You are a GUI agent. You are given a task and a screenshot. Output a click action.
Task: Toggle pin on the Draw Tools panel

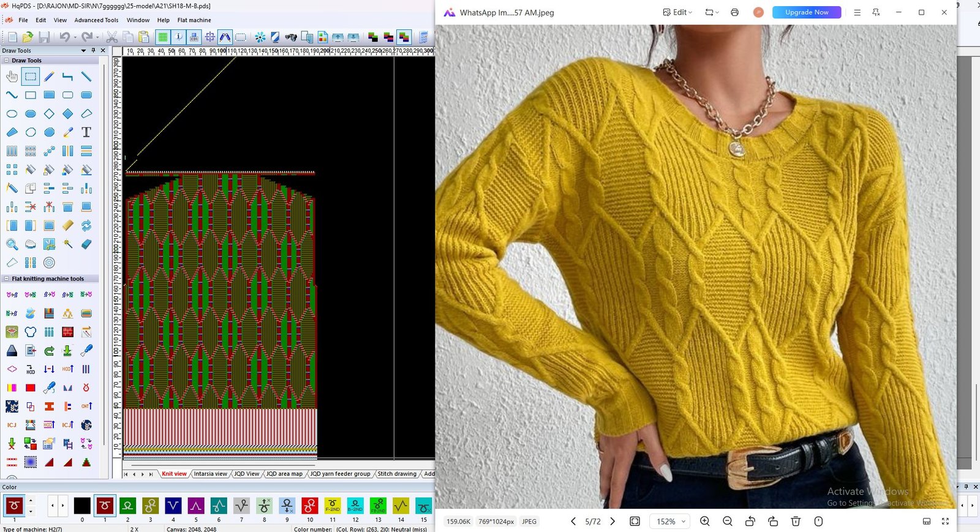(93, 51)
